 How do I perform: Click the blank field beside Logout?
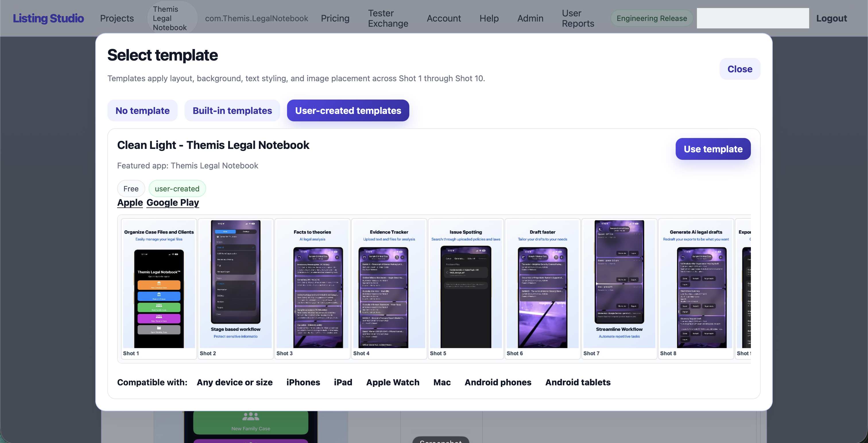[753, 18]
